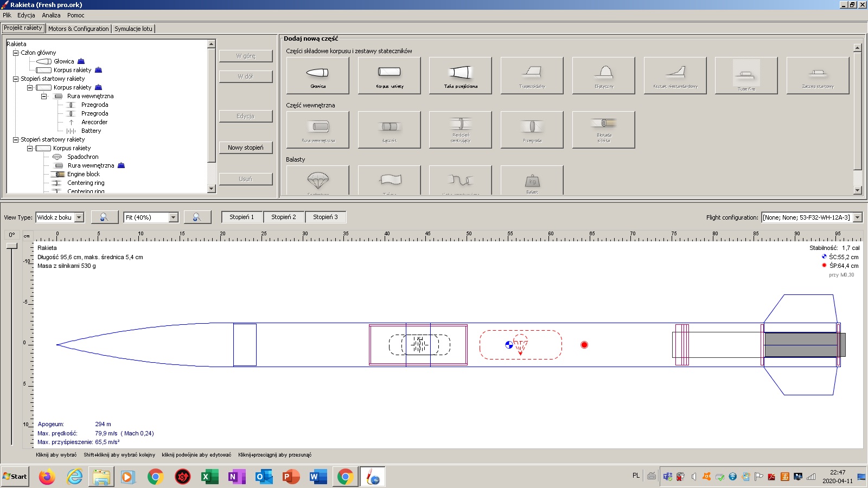Click the transition cone component button
This screenshot has width=868, height=488.
pyautogui.click(x=461, y=75)
